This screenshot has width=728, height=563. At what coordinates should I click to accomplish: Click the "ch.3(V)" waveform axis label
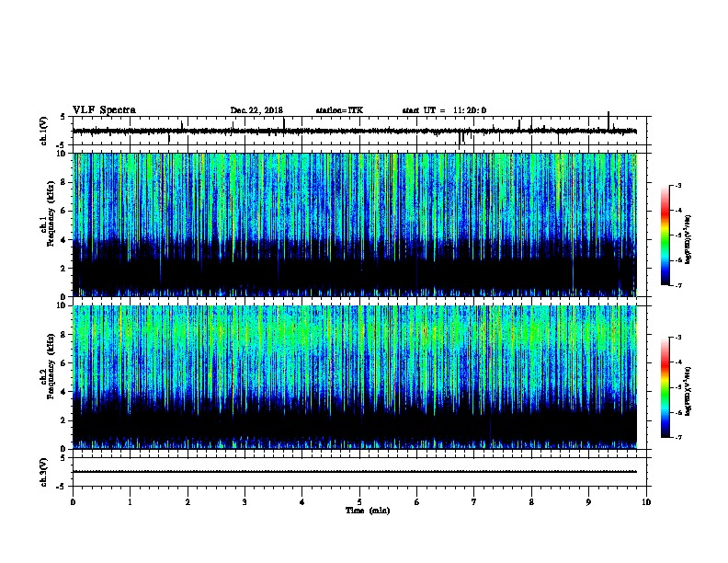tap(43, 472)
